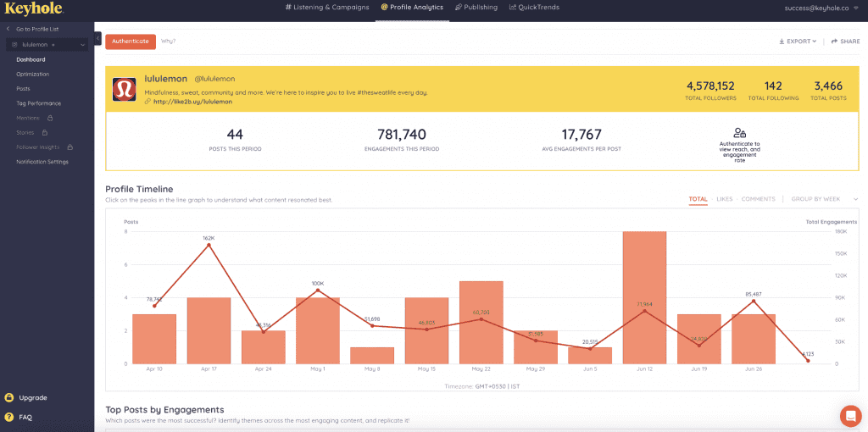
Task: Go to Profile List
Action: click(33, 29)
